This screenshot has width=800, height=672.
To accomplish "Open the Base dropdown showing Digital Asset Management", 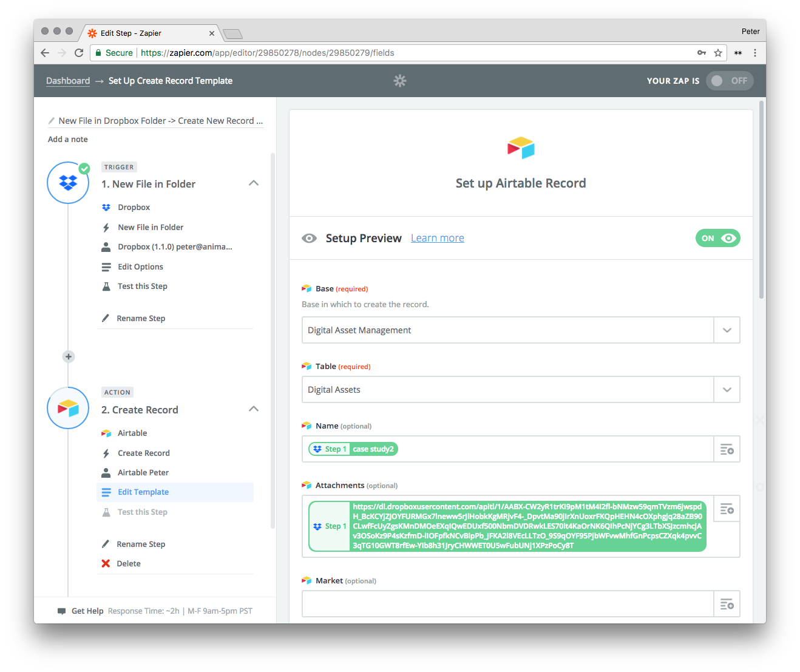I will click(521, 330).
